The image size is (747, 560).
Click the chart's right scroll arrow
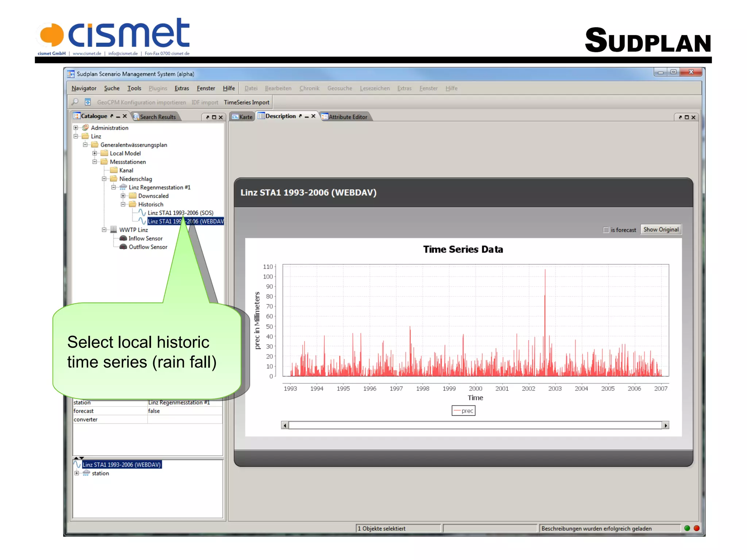666,425
